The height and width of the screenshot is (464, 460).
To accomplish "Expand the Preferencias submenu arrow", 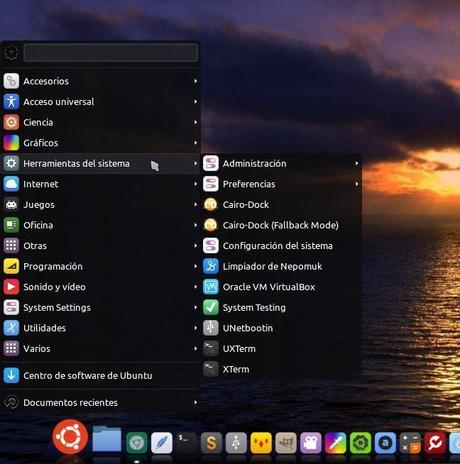I will point(357,184).
